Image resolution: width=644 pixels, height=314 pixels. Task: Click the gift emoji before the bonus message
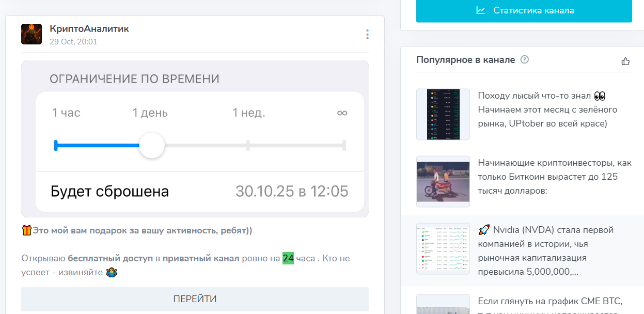[x=26, y=230]
